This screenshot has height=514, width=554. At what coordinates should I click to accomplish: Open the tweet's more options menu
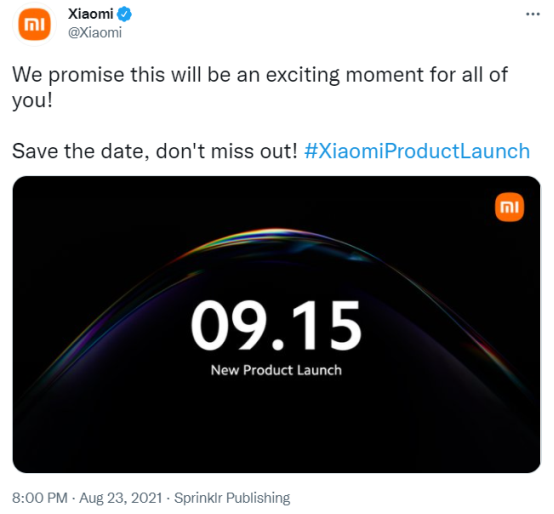(x=533, y=14)
